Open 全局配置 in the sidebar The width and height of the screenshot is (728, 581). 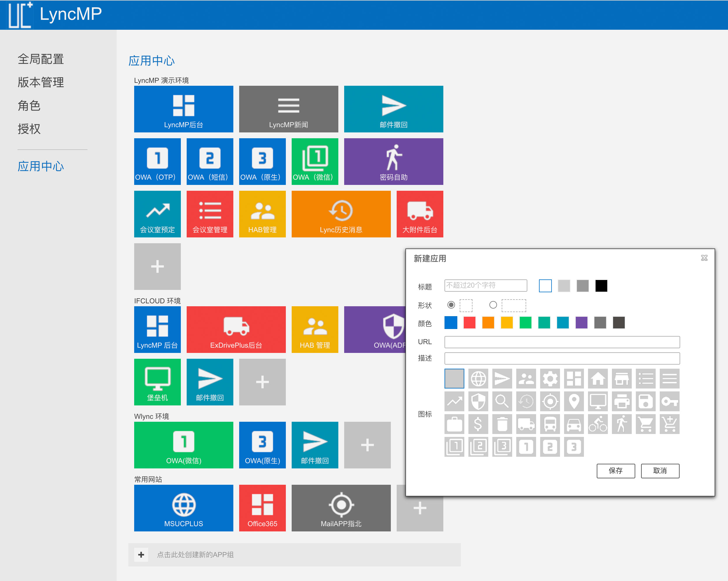click(x=41, y=59)
